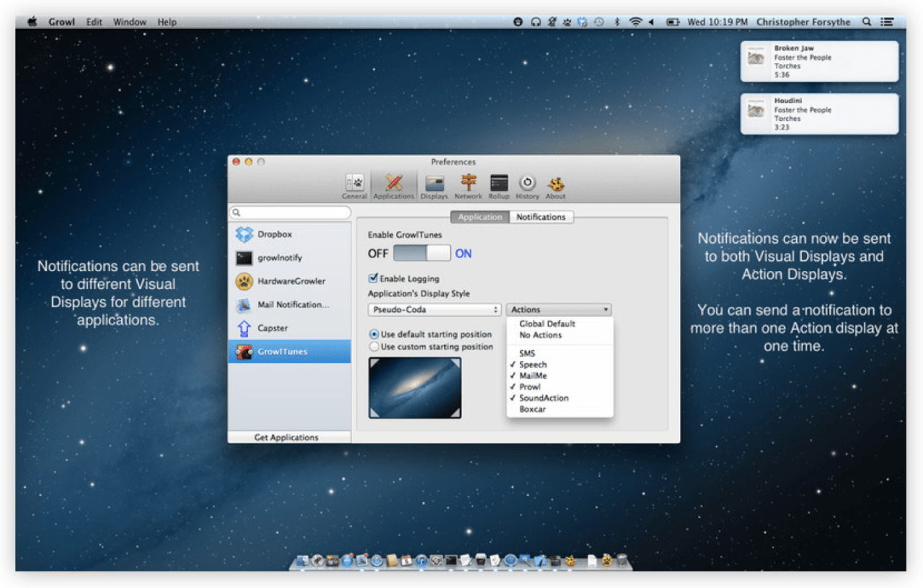Uncheck the Enable Logging checkbox

pos(374,278)
